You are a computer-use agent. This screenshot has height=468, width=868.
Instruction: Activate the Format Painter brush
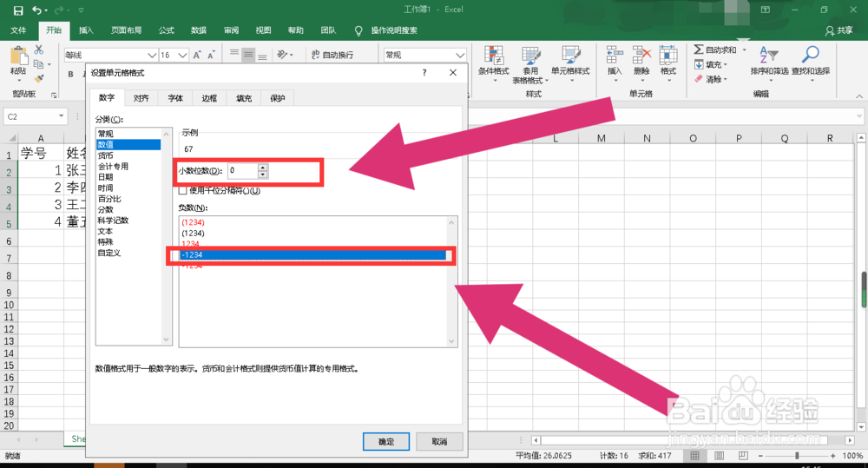click(38, 79)
